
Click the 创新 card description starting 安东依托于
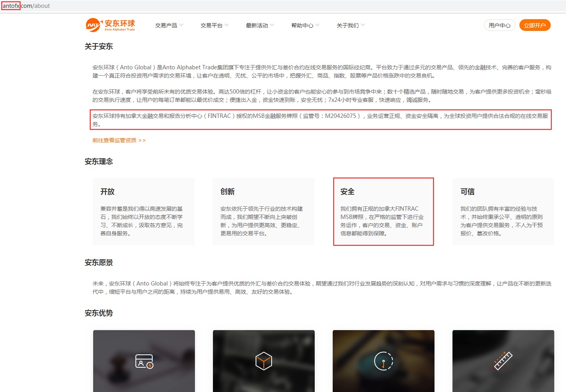[x=261, y=221]
